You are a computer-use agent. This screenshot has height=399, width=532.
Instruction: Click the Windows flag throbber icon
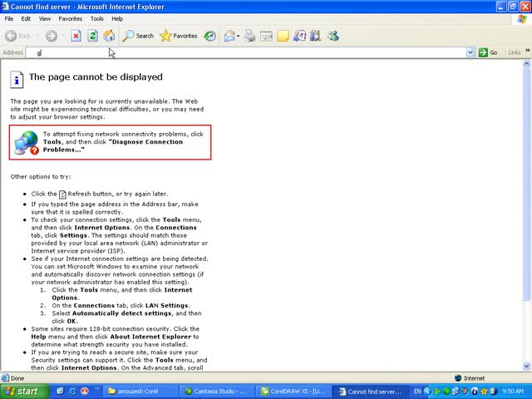click(522, 19)
